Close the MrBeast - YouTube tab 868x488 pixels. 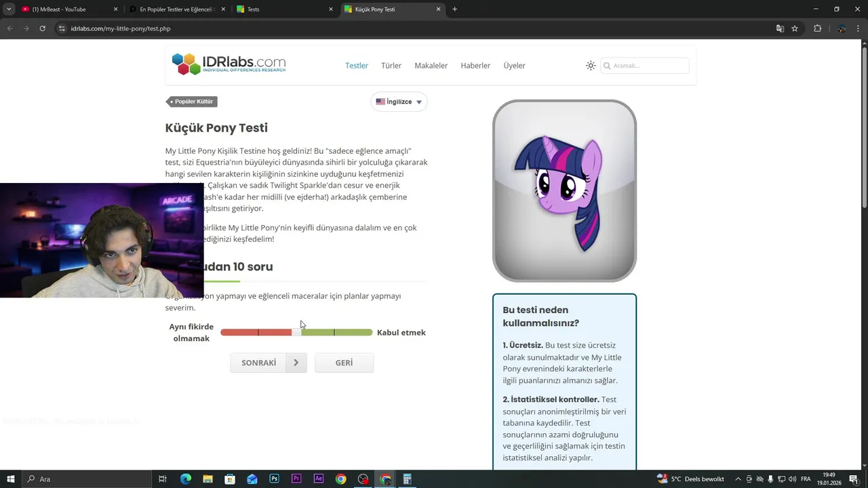tap(116, 9)
